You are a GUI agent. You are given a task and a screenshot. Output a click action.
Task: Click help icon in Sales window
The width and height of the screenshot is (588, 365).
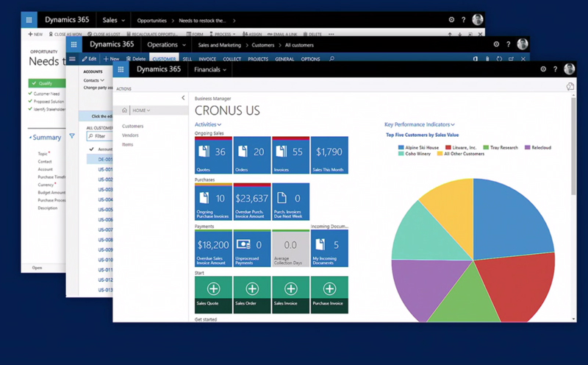click(464, 20)
